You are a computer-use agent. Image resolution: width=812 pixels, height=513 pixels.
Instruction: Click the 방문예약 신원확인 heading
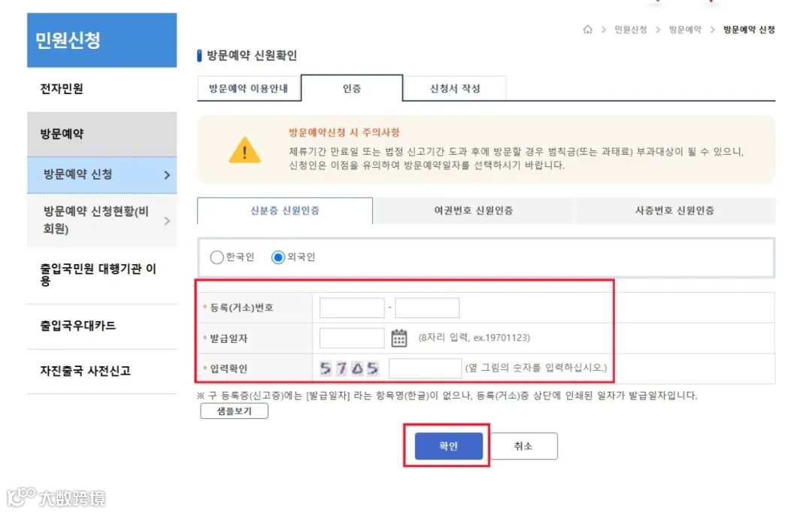(x=252, y=56)
